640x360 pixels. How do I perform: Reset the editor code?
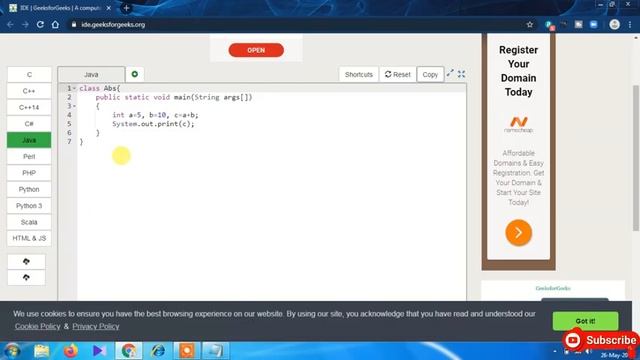pyautogui.click(x=398, y=75)
